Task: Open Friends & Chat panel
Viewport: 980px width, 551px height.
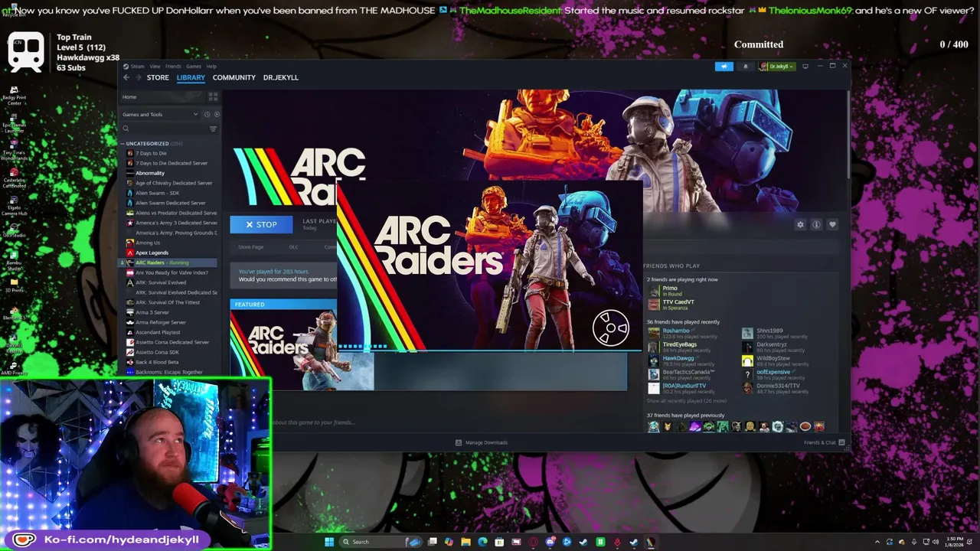Action: [824, 442]
